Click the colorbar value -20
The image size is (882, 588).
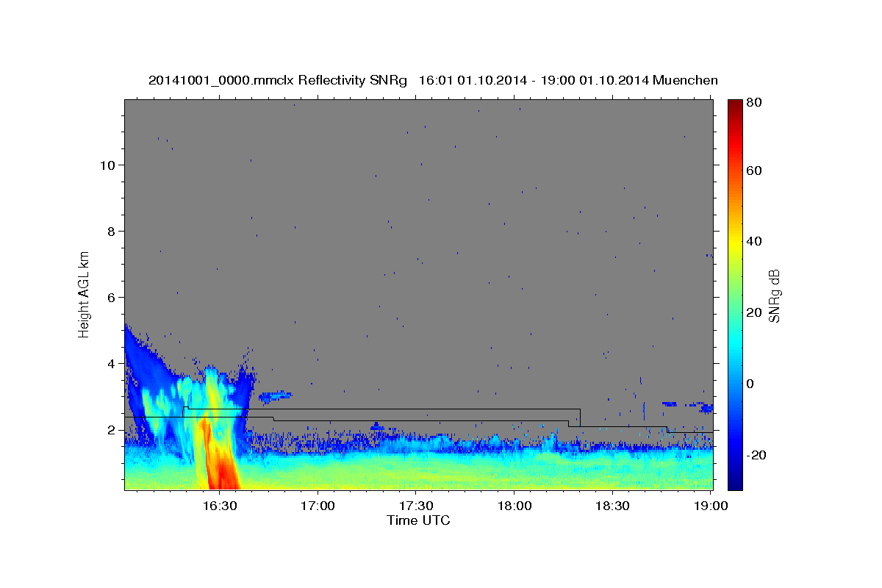756,455
